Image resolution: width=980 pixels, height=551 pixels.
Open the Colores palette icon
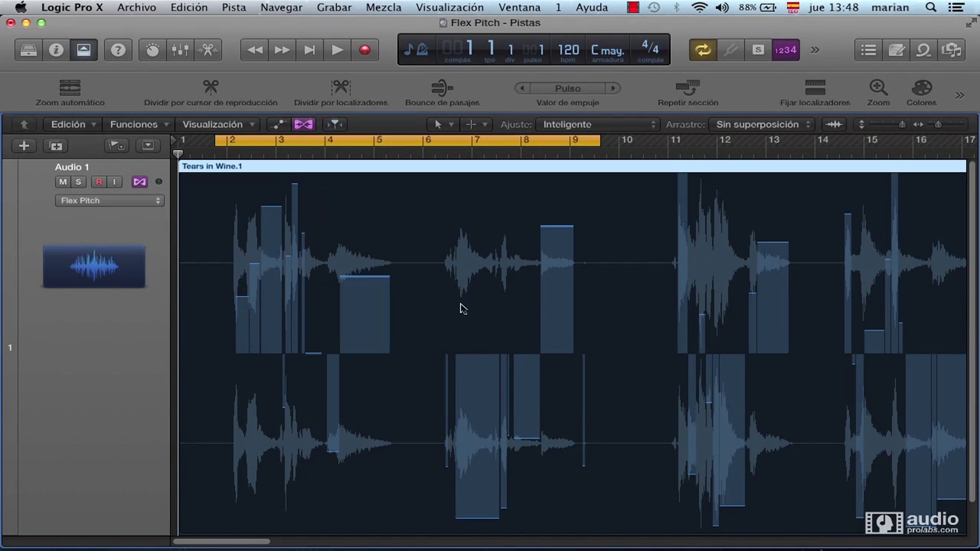point(921,87)
